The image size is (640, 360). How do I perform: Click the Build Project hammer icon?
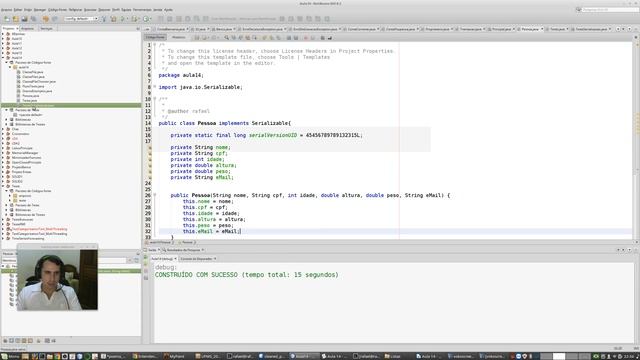pos(104,19)
